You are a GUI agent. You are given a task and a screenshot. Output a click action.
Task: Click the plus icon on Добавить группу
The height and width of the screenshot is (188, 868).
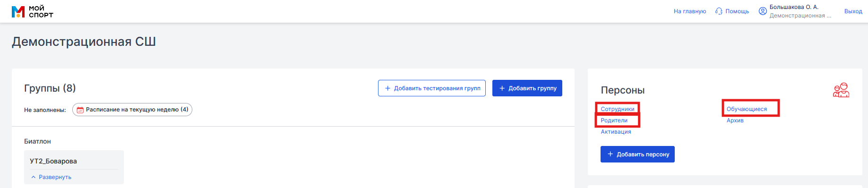[502, 88]
